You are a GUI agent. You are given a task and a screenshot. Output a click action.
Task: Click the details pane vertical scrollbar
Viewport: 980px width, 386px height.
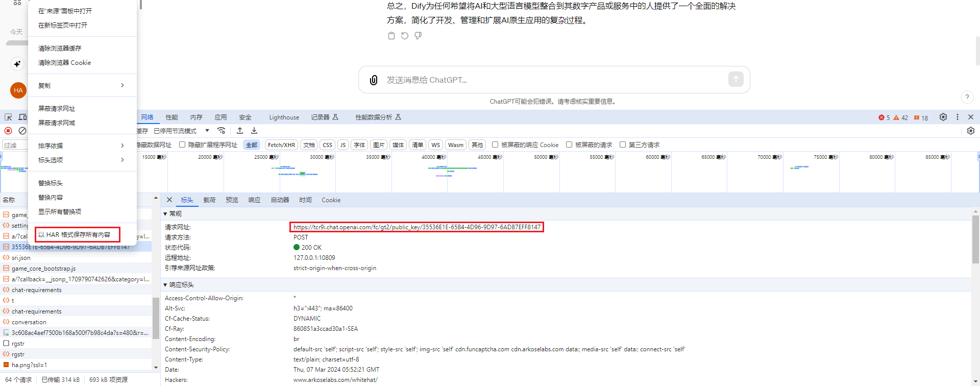tap(975, 240)
